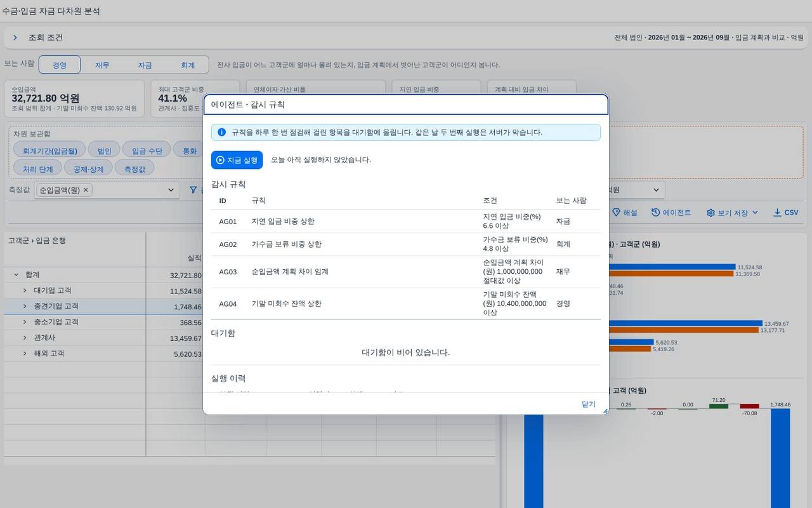Image resolution: width=812 pixels, height=508 pixels.
Task: Click the AG03 순입금액 계획 차이 임계 rule row
Action: tap(406, 272)
